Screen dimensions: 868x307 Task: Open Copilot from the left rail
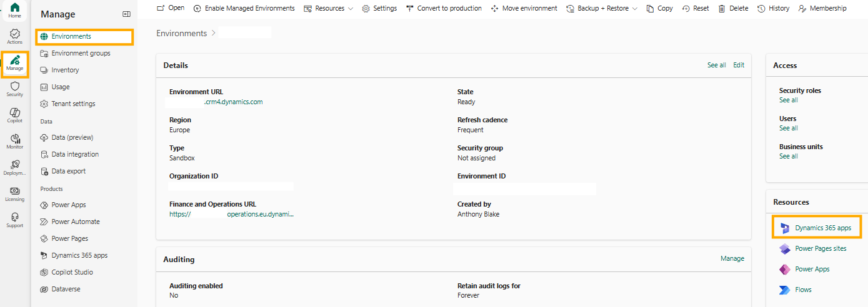14,115
